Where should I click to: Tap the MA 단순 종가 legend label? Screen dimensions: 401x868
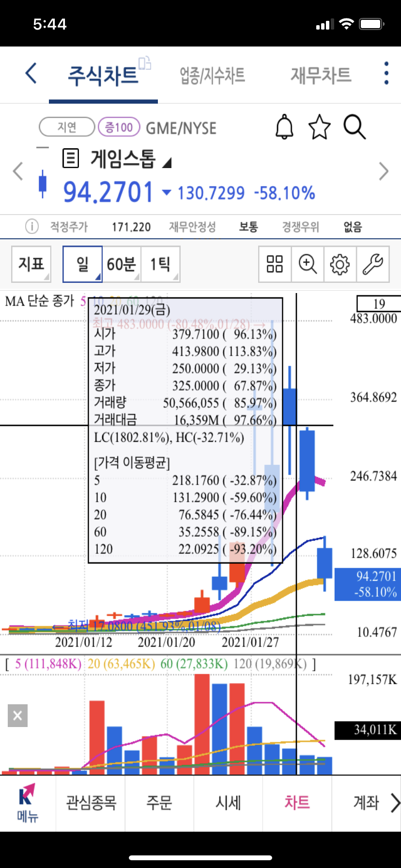tap(40, 301)
